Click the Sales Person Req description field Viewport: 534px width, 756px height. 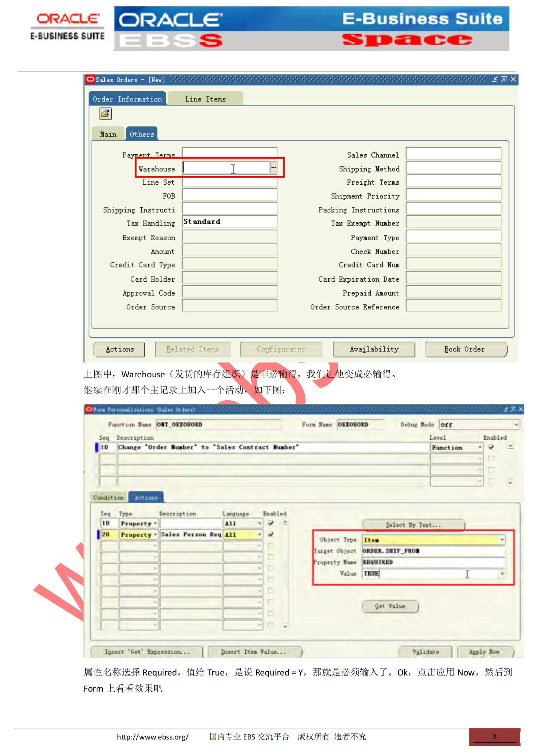(x=191, y=534)
